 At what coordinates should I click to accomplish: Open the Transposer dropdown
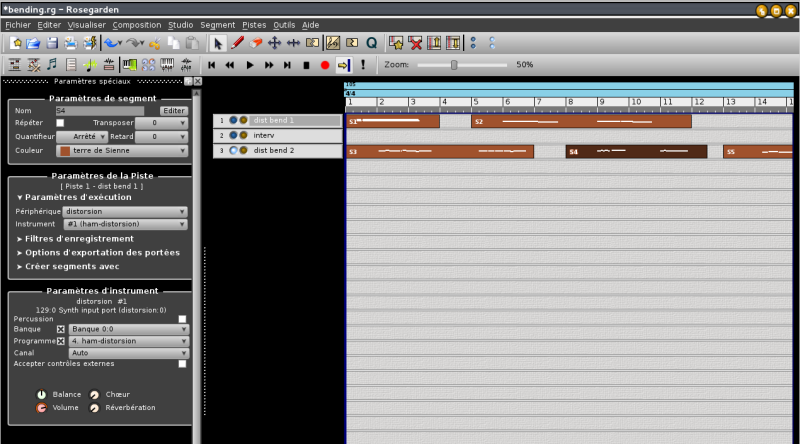coord(162,123)
